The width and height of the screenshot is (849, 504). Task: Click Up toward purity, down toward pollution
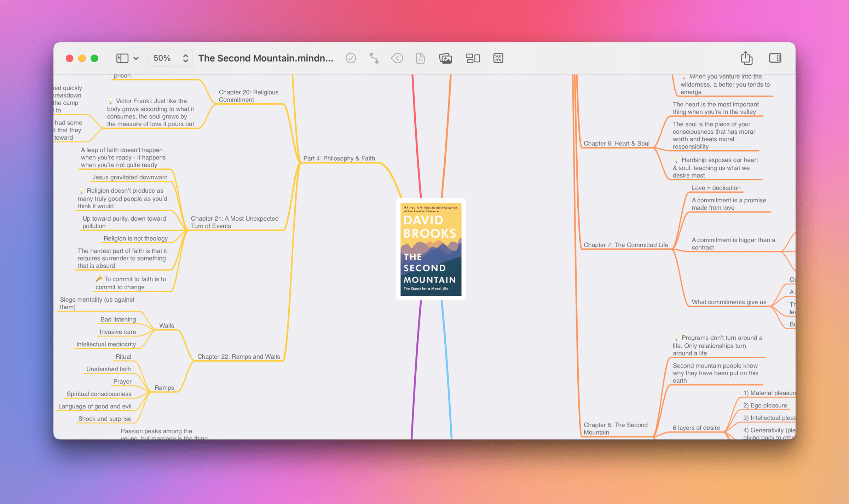pos(124,222)
